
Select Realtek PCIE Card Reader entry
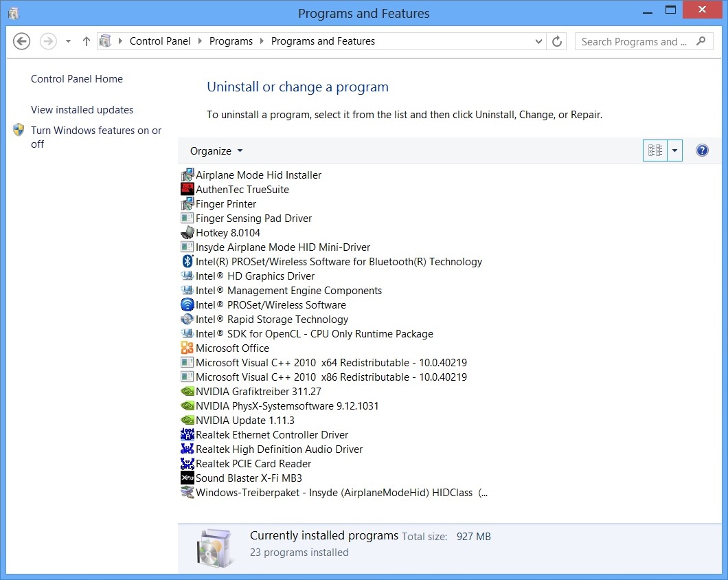click(x=253, y=463)
